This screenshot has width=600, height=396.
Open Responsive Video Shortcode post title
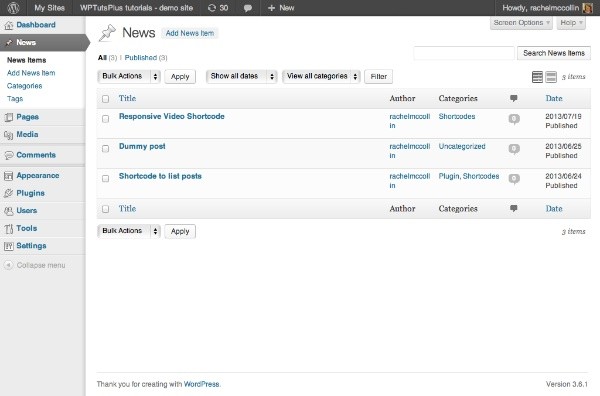172,116
